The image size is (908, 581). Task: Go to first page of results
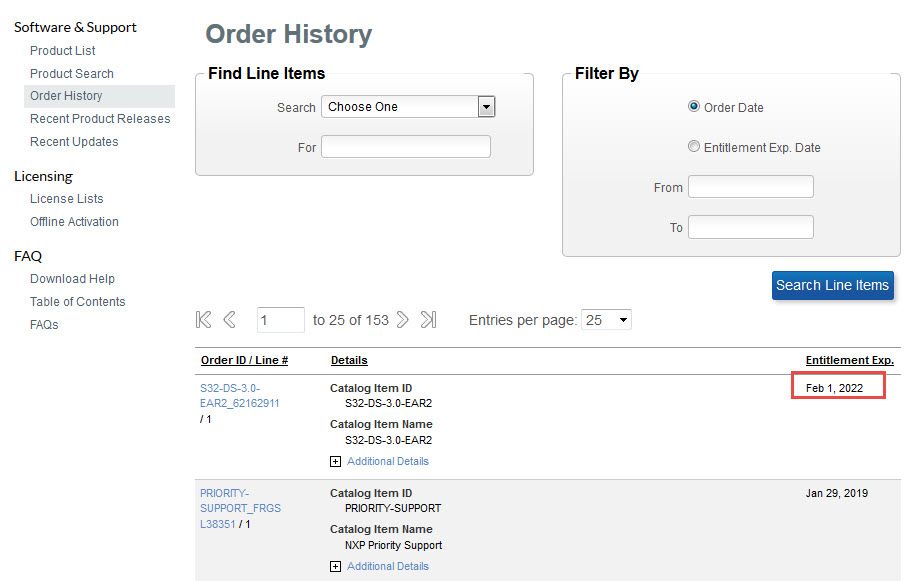204,320
